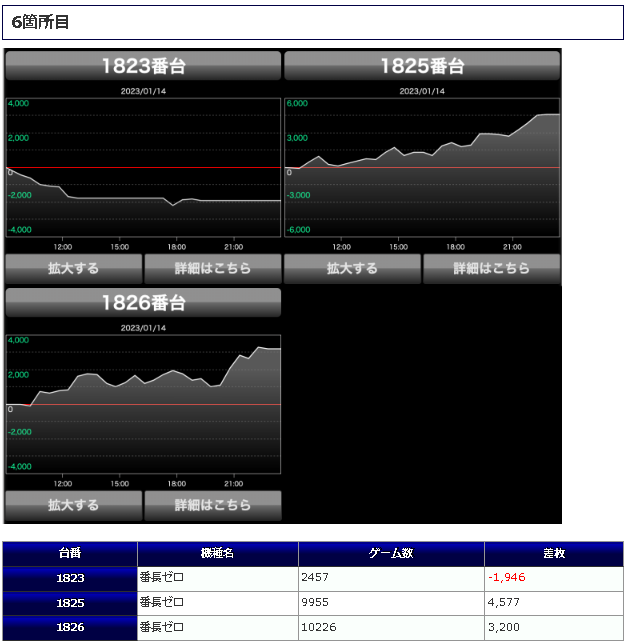Click the 1823番台 graph chart
Image resolution: width=628 pixels, height=644 pixels.
[143, 168]
